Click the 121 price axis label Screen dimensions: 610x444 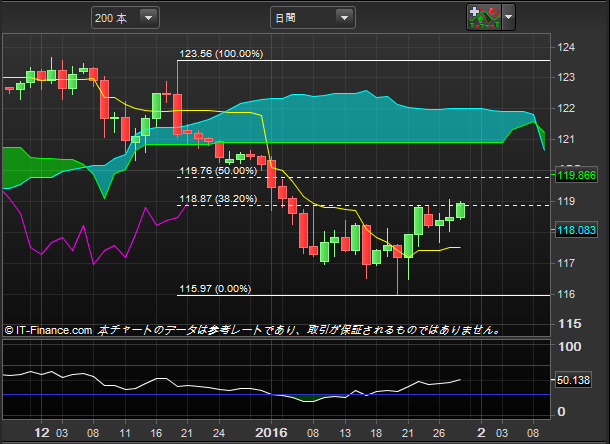pos(566,139)
